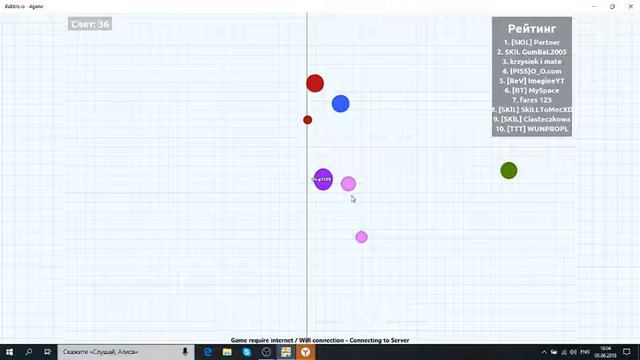Click the blue bubble
The width and height of the screenshot is (640, 360).
click(340, 104)
